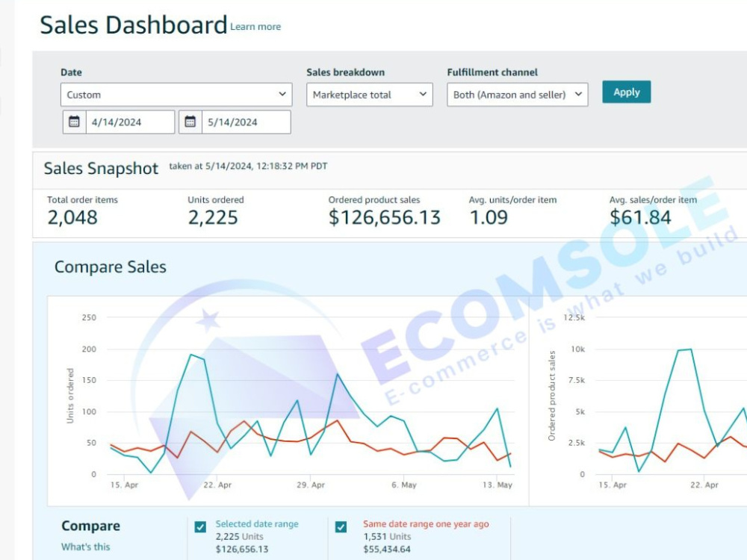
Task: Select the Avg. sales/order item value $61.84
Action: (x=640, y=217)
